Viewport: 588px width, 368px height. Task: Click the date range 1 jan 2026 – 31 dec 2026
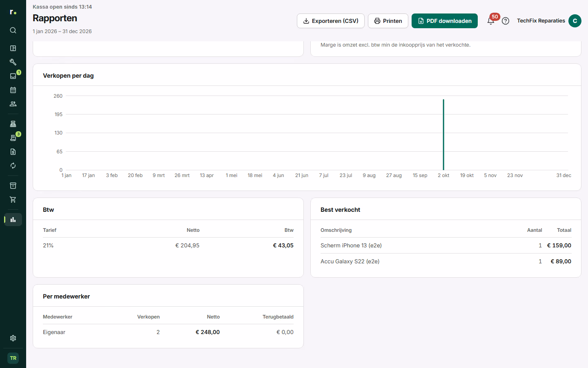click(62, 31)
